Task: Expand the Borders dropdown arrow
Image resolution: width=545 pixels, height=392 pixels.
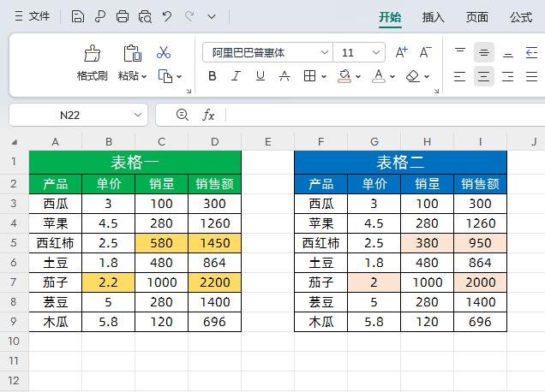Action: point(324,76)
